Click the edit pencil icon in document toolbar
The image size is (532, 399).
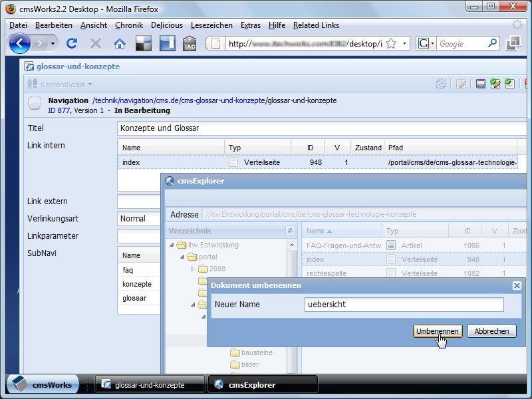point(461,84)
